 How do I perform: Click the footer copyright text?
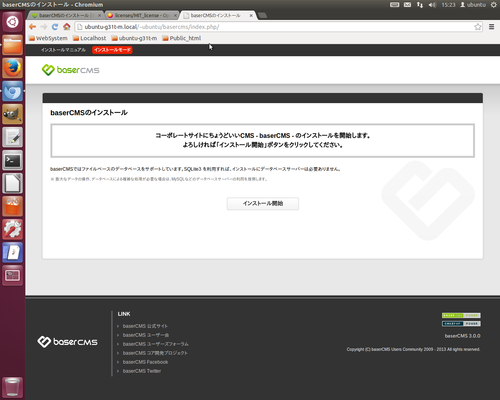[x=413, y=349]
